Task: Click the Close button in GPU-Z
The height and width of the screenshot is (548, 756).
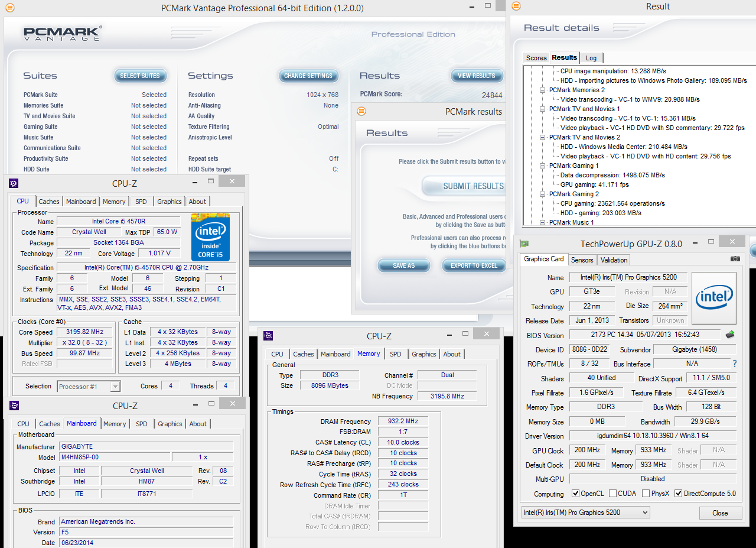Action: (x=720, y=513)
